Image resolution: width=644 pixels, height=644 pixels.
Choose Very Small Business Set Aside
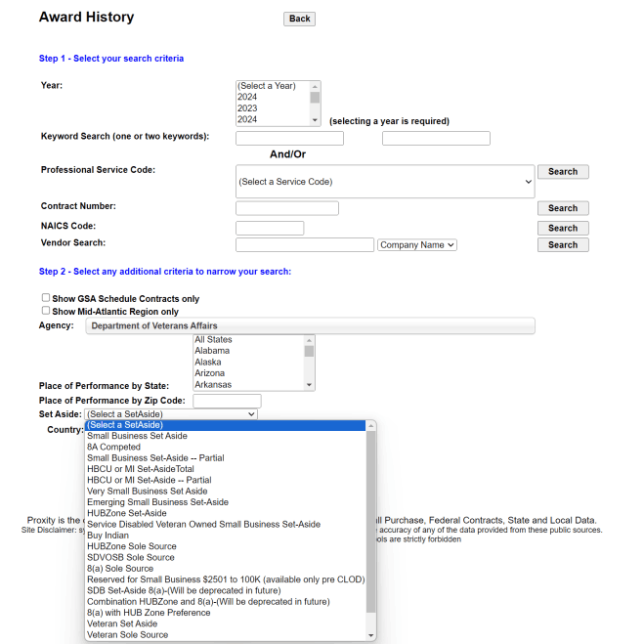coord(225,492)
